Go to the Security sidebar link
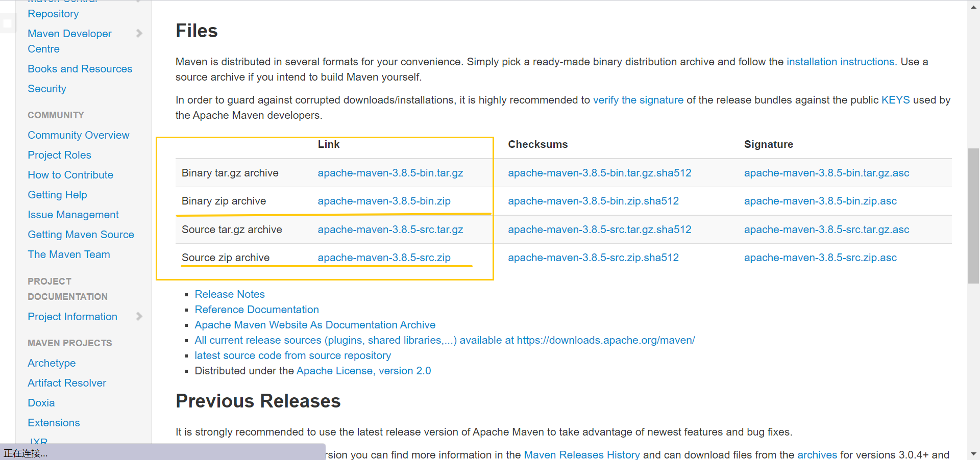 point(47,89)
